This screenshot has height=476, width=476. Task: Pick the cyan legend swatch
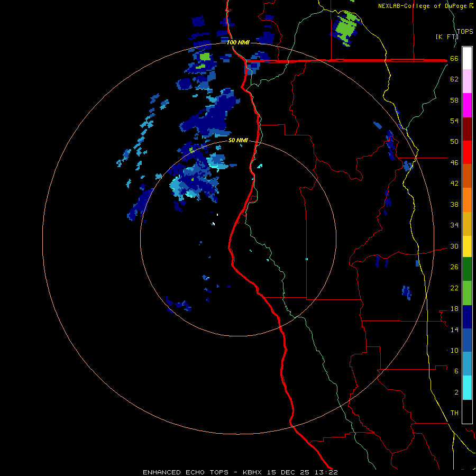pyautogui.click(x=467, y=388)
